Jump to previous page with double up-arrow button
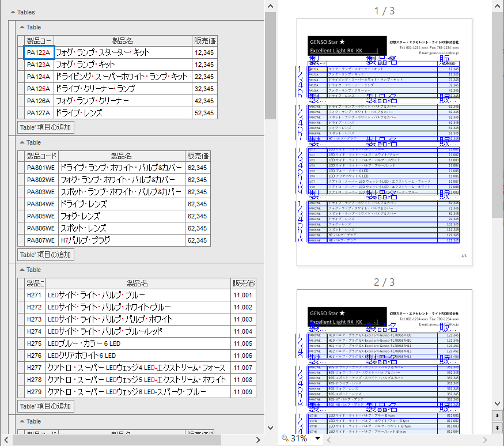 click(497, 415)
